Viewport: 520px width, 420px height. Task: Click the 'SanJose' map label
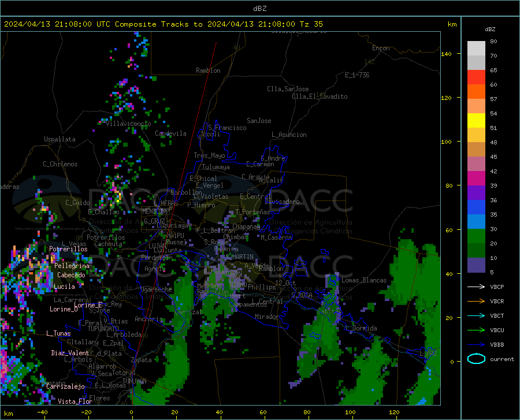259,121
